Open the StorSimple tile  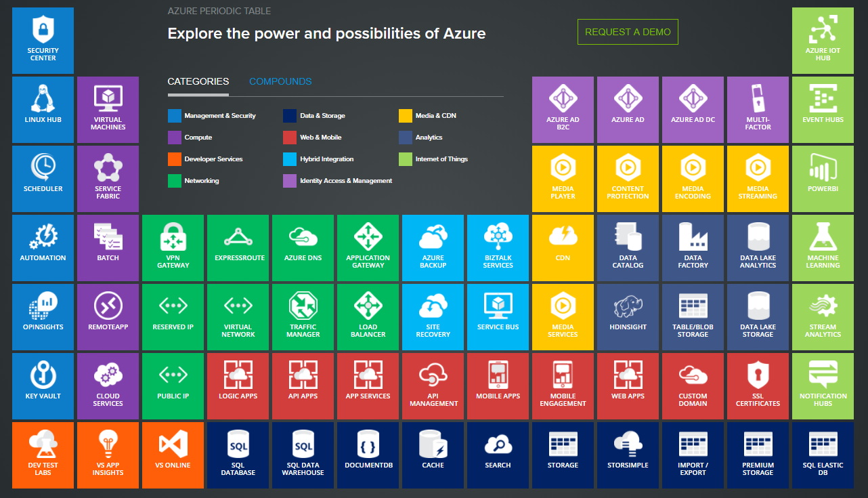coord(628,455)
